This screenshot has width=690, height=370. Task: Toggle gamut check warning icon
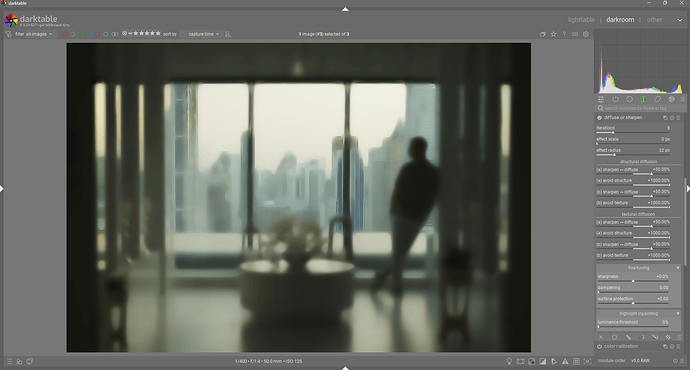pyautogui.click(x=565, y=362)
